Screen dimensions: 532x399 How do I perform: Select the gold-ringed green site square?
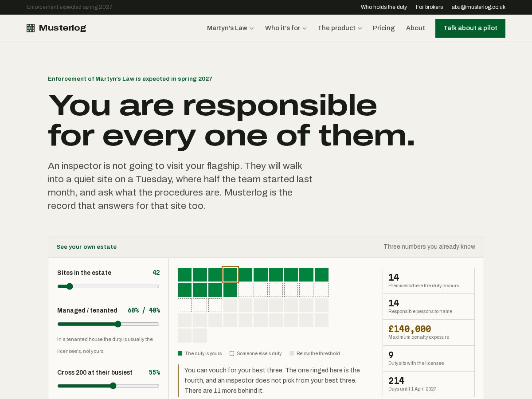coord(230,274)
